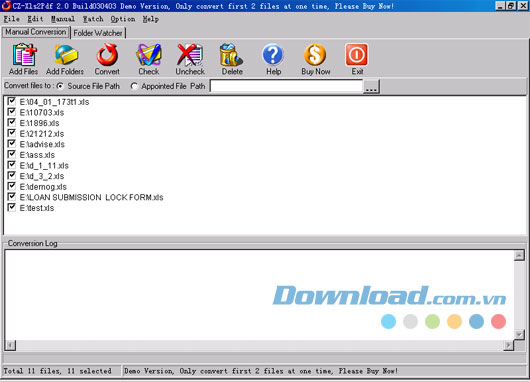Select the file name E:\d_1_11.xls

pyautogui.click(x=44, y=166)
